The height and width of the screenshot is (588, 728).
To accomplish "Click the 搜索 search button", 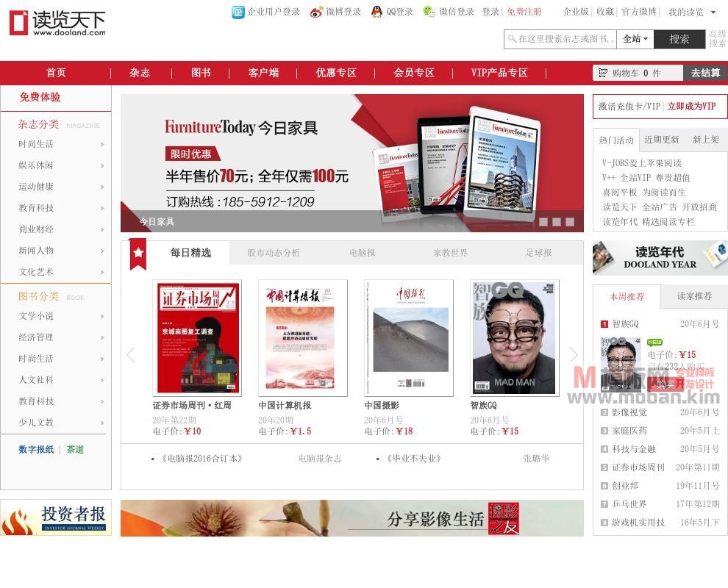I will [679, 40].
